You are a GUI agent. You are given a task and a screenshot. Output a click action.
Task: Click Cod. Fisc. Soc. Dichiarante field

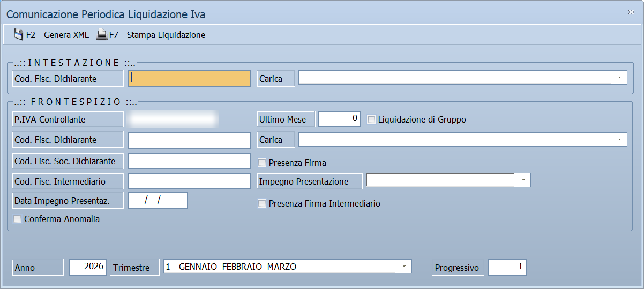[189, 161]
